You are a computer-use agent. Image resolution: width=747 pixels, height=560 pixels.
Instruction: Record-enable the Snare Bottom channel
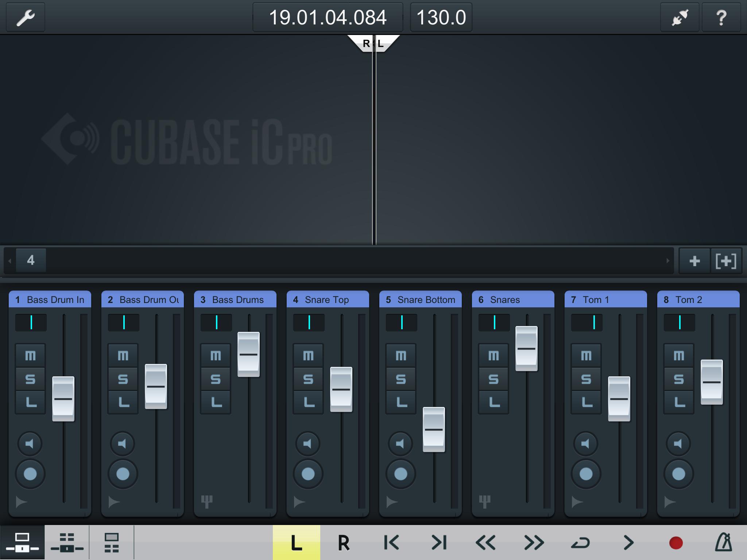pyautogui.click(x=400, y=474)
